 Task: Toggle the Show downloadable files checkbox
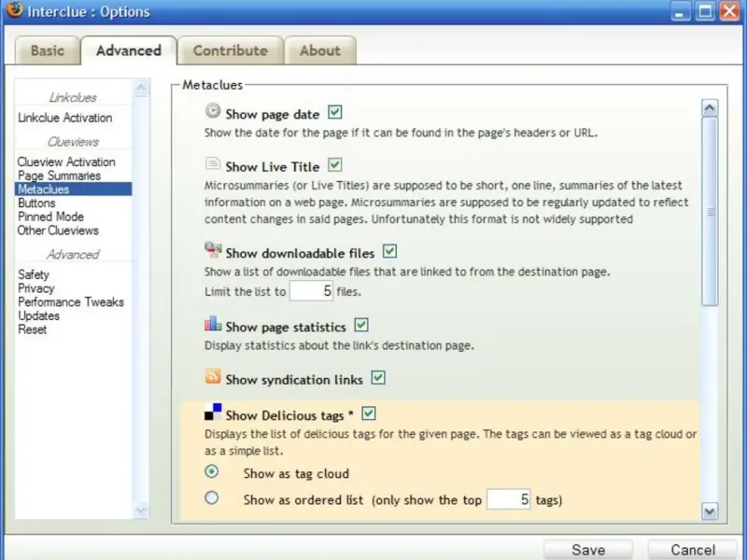pos(389,251)
